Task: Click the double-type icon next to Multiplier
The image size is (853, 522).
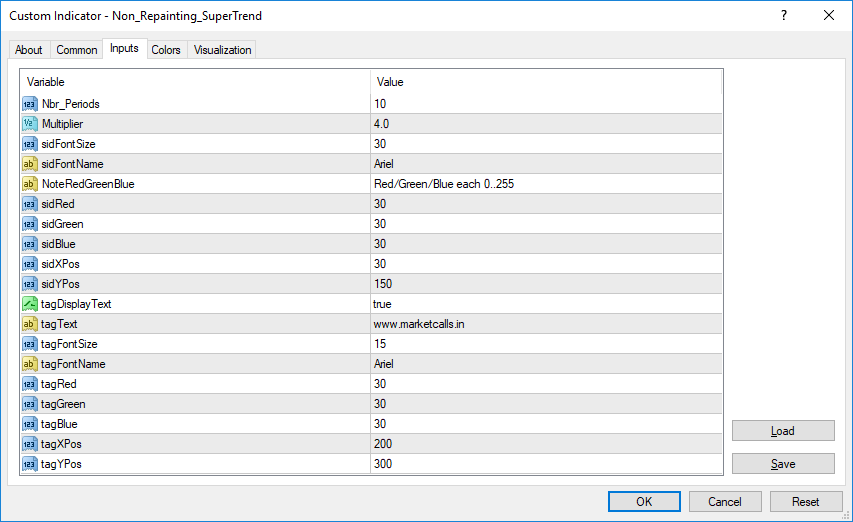Action: (29, 124)
